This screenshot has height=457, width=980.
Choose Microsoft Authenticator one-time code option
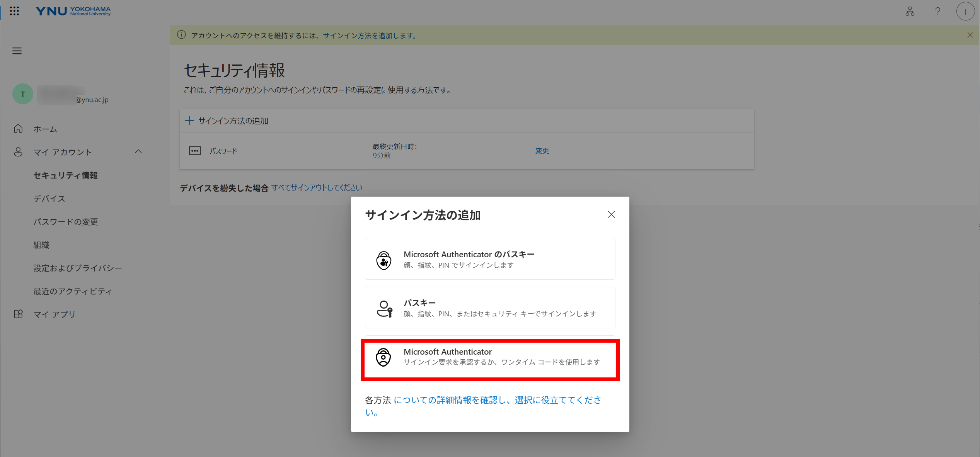coord(490,357)
